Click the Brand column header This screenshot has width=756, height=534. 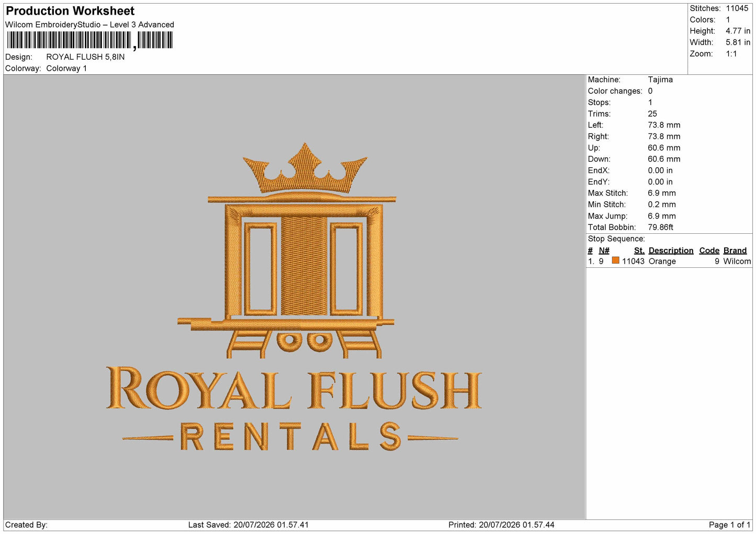(x=735, y=251)
